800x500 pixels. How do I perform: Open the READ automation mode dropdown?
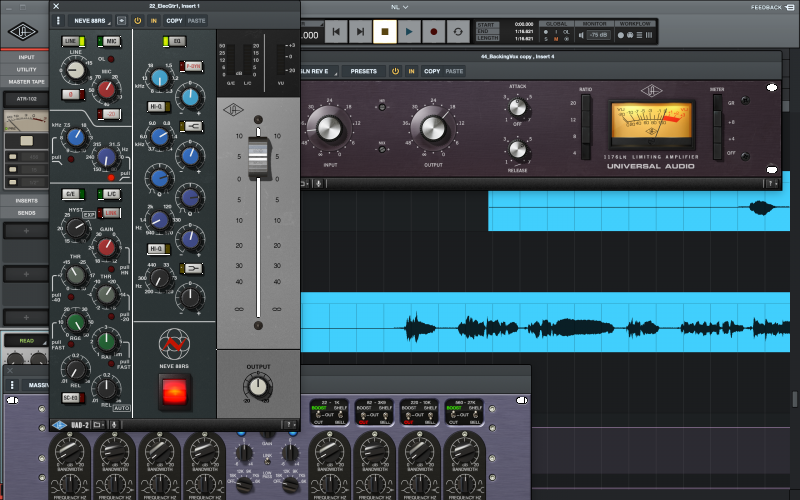tap(26, 340)
